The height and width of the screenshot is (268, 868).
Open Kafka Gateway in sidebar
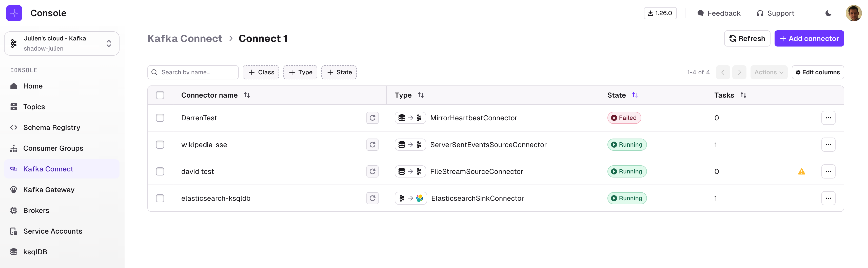tap(62, 190)
